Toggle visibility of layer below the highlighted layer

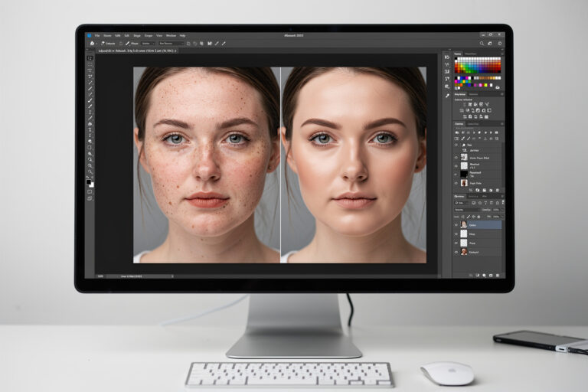pyautogui.click(x=456, y=234)
